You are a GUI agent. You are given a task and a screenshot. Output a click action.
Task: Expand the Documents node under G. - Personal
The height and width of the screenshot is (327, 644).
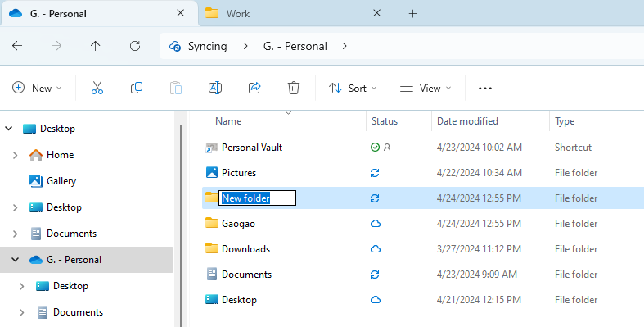coord(22,312)
